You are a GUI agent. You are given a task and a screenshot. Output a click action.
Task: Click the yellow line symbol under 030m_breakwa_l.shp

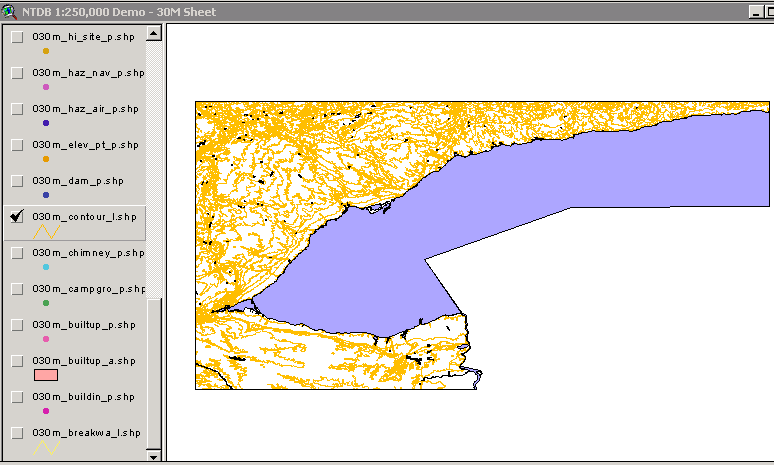coord(46,448)
